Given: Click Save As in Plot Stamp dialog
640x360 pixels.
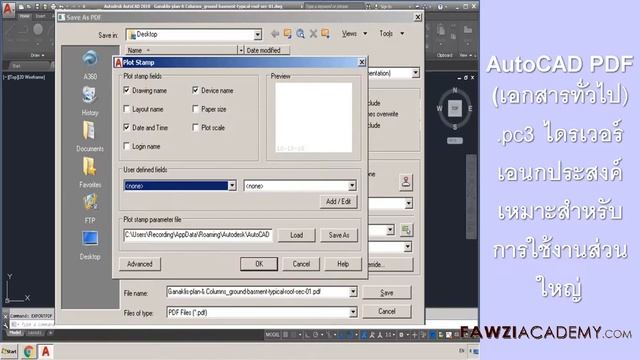Looking at the screenshot, I should (x=339, y=235).
